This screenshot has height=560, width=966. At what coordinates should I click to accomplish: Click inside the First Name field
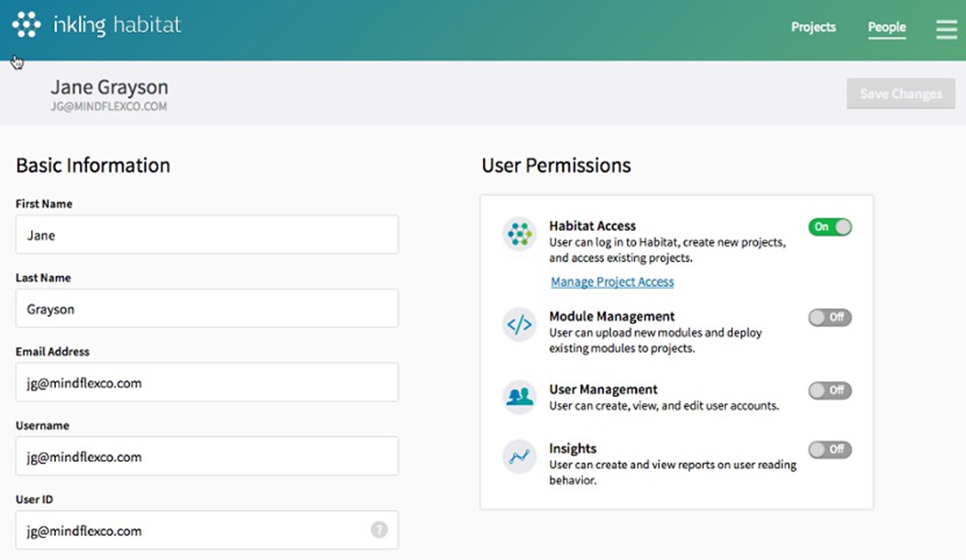[206, 235]
